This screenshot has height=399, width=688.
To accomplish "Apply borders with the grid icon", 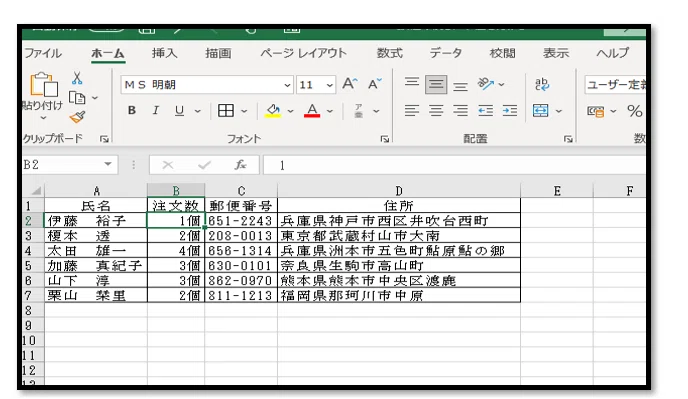I will coord(226,111).
